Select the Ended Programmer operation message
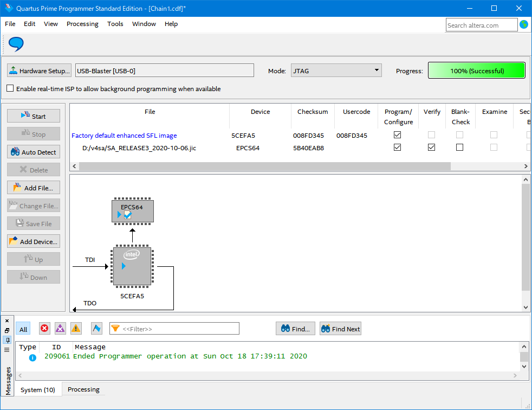This screenshot has width=532, height=410. point(190,356)
